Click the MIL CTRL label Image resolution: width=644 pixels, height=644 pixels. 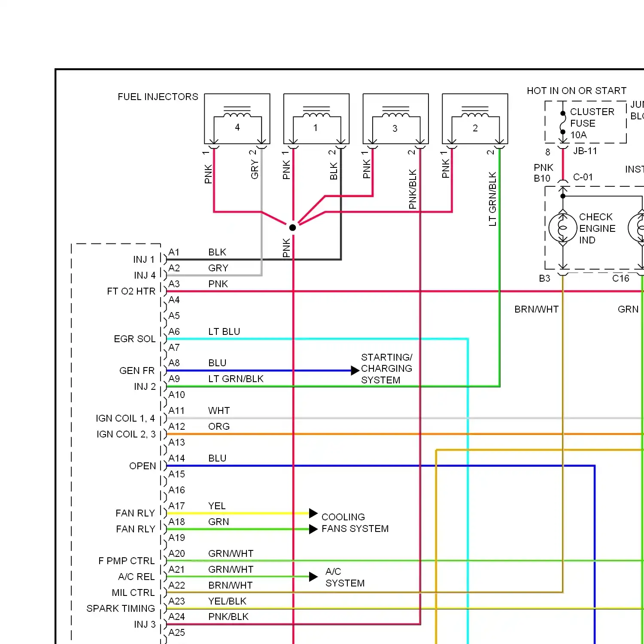133,592
